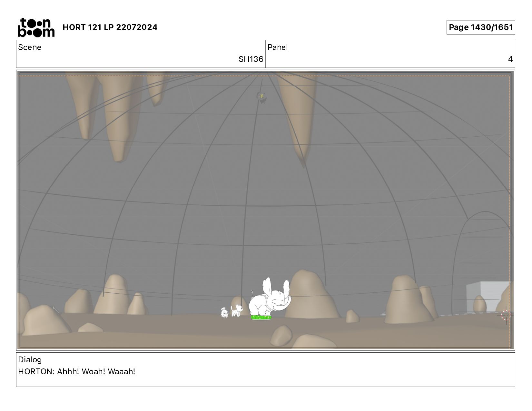532x411 pixels.
Task: Click the 'Scene' label
Action: (x=30, y=47)
